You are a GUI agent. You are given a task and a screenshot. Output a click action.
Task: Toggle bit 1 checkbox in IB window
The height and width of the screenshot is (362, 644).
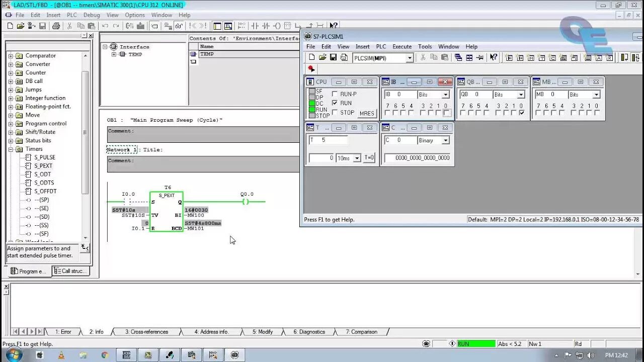[x=438, y=113]
